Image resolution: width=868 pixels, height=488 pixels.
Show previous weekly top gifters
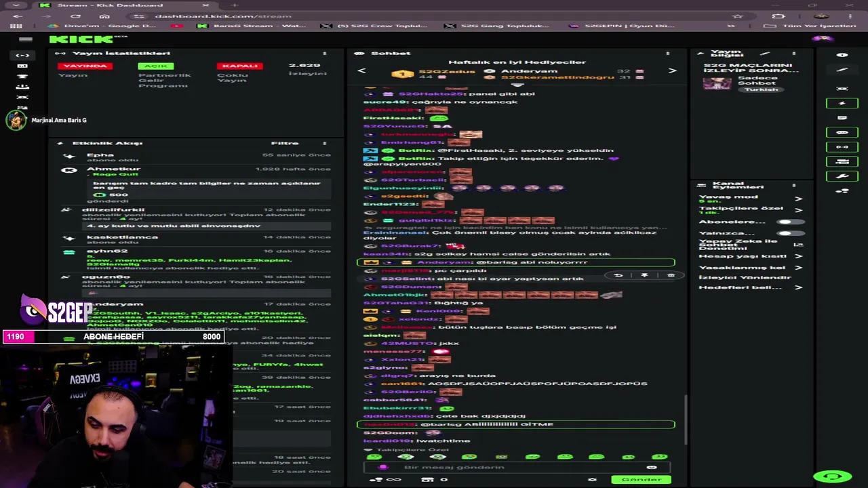coord(361,70)
